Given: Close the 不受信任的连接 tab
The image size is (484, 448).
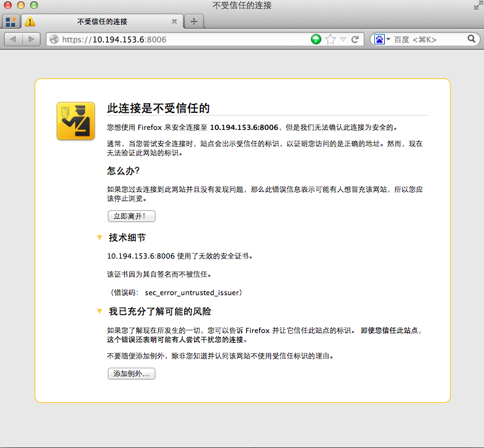Looking at the screenshot, I should click(174, 22).
